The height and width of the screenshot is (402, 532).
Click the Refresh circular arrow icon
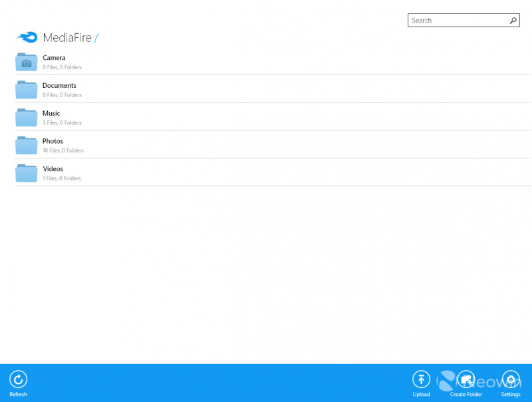(x=18, y=379)
